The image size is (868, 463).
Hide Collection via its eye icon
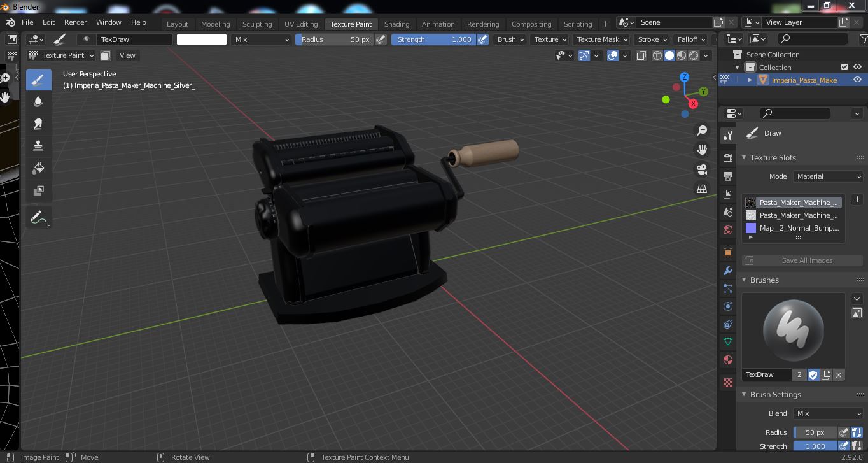[857, 67]
